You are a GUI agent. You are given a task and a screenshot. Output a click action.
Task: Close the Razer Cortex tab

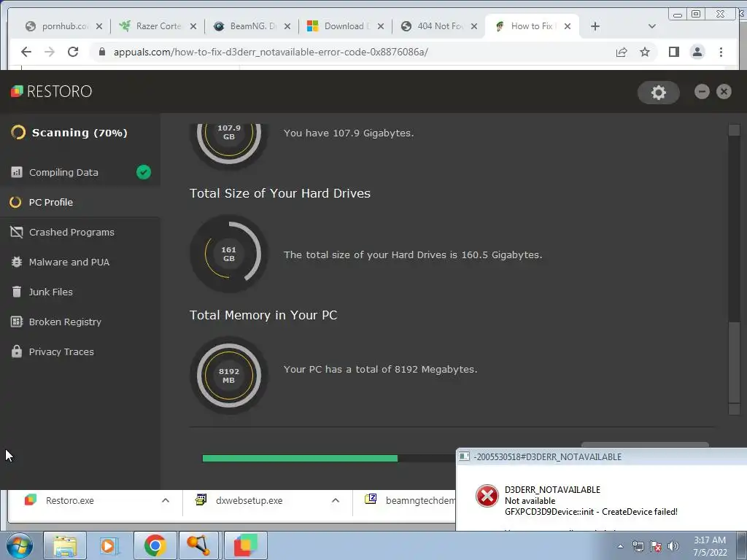[193, 27]
